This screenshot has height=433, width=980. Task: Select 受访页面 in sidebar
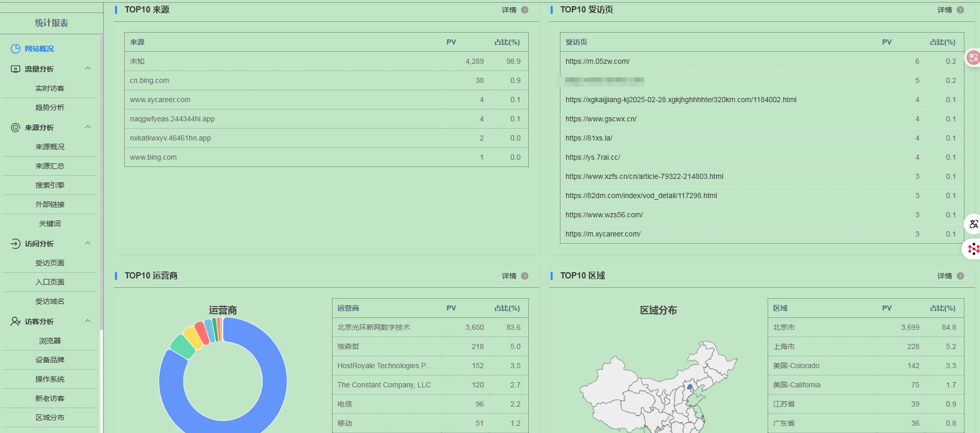coord(50,263)
